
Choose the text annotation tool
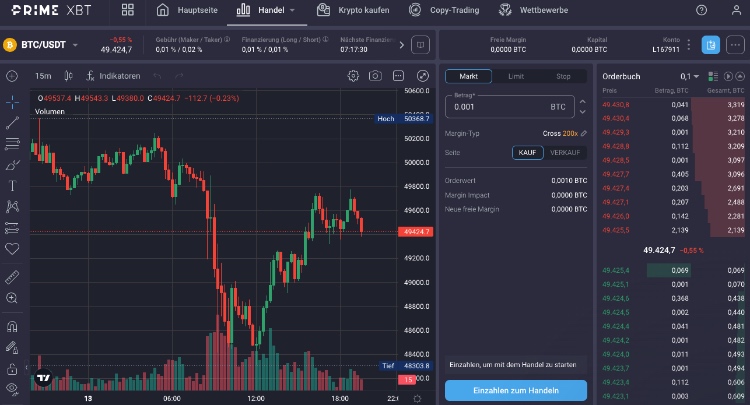(x=13, y=185)
